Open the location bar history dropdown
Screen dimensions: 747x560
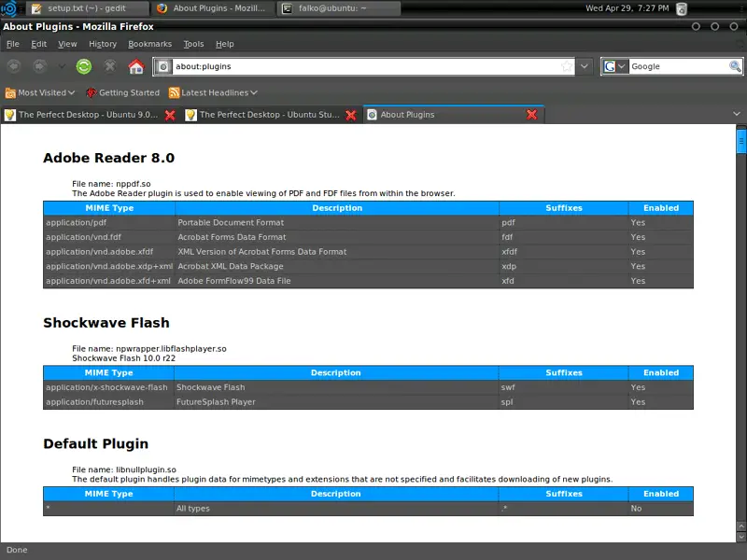(585, 66)
